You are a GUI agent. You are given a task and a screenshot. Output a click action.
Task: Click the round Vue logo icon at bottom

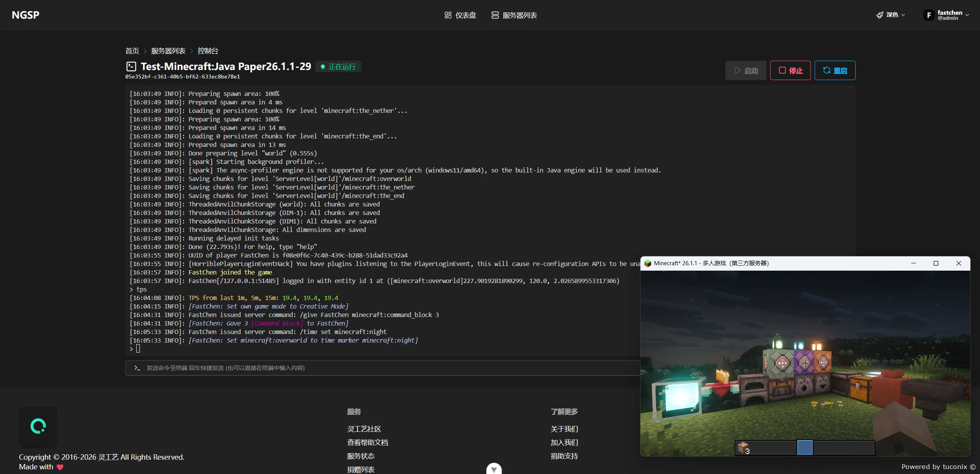494,469
